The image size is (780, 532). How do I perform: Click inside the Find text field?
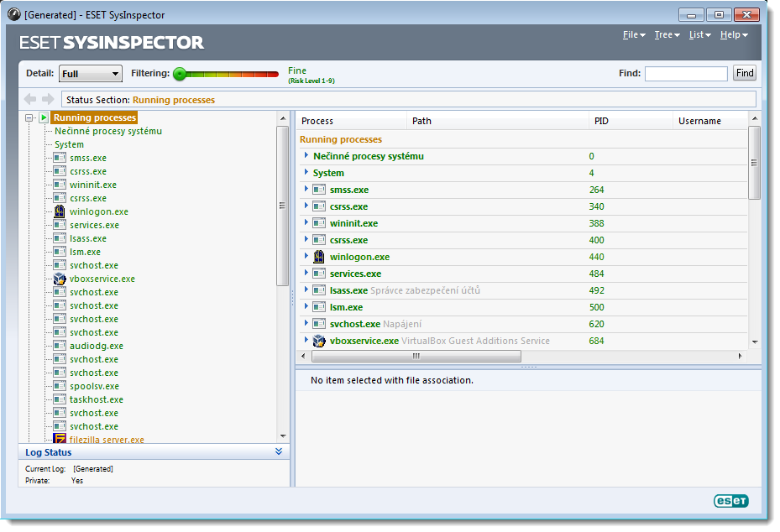(686, 74)
